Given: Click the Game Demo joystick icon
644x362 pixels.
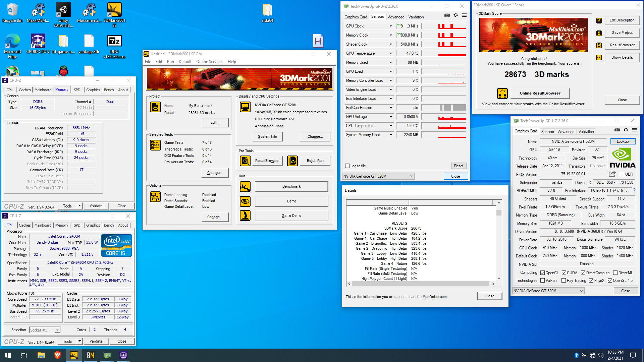Looking at the screenshot, I should (x=245, y=216).
